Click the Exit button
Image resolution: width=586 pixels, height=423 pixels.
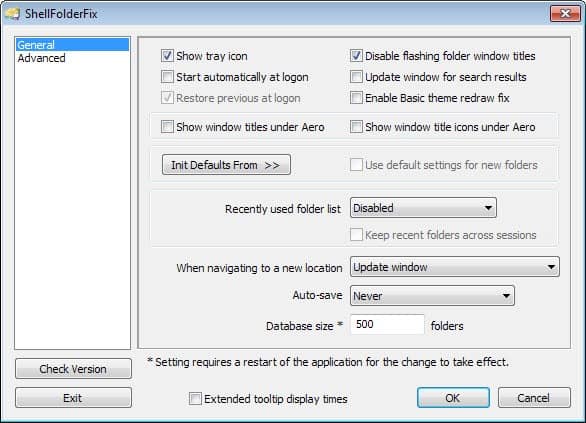73,398
